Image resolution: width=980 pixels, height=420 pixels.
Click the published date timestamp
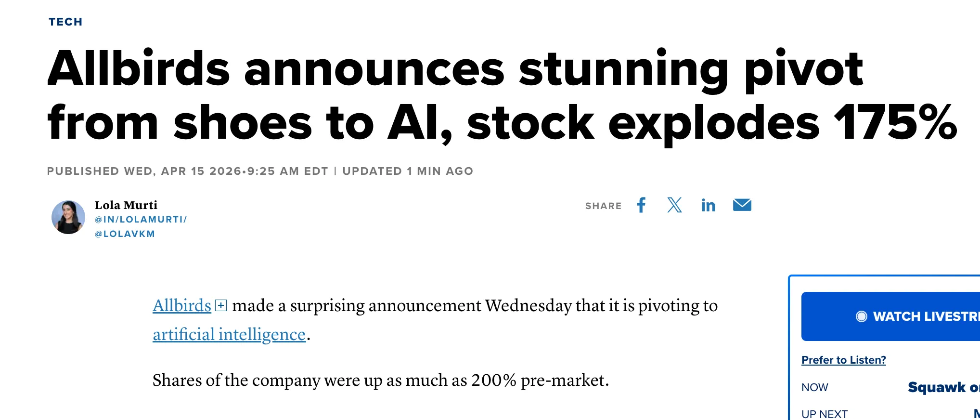(188, 171)
